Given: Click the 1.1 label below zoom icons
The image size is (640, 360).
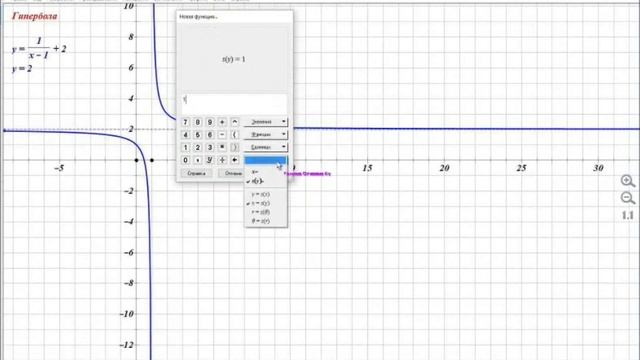Looking at the screenshot, I should 628,215.
